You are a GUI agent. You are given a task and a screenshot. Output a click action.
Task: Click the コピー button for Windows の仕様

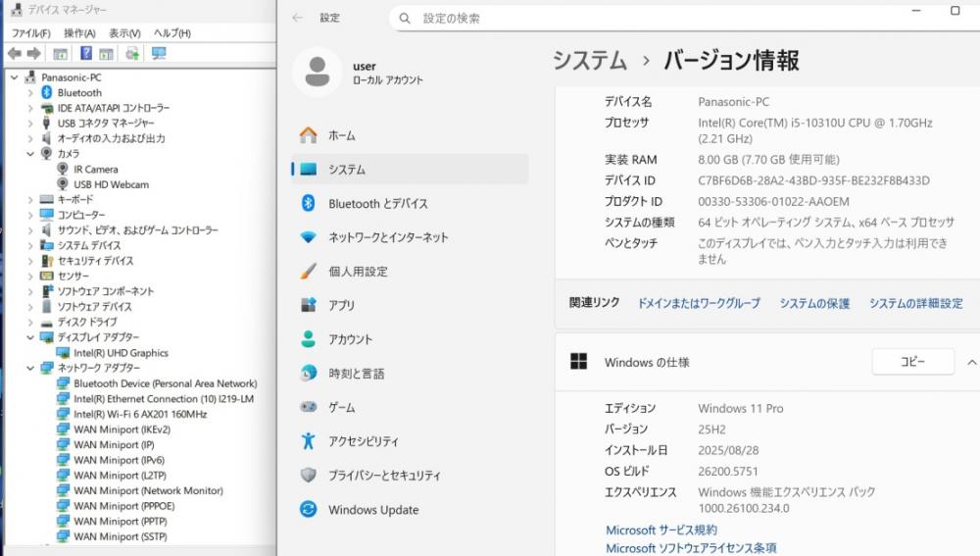point(913,362)
